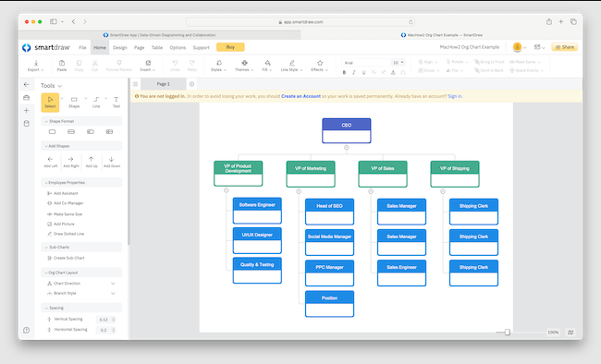Open the Themes picker
The height and width of the screenshot is (364, 601).
tap(244, 66)
